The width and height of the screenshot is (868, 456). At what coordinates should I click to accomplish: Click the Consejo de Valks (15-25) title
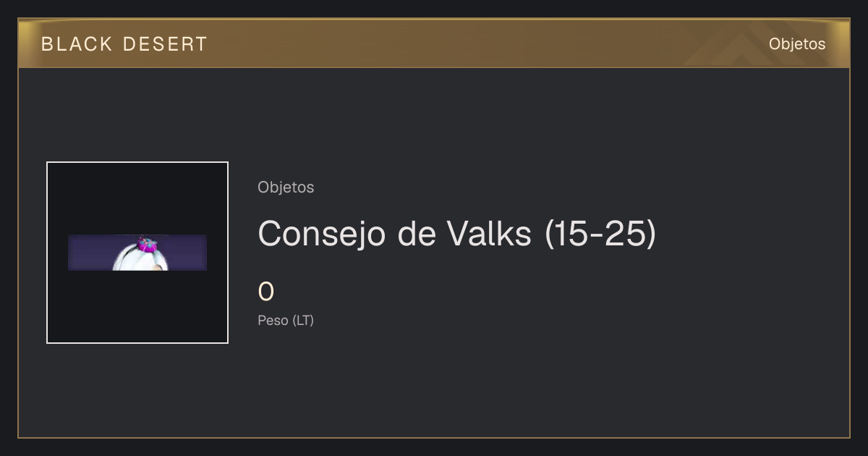point(457,233)
